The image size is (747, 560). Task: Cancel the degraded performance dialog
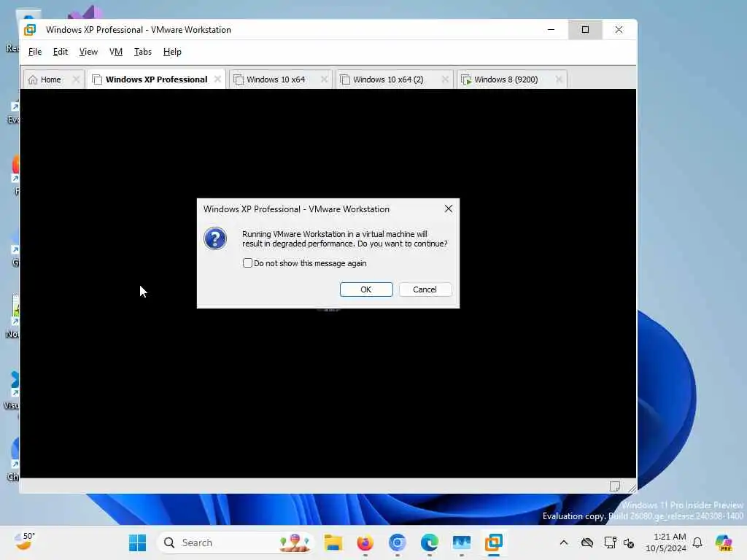pyautogui.click(x=425, y=289)
